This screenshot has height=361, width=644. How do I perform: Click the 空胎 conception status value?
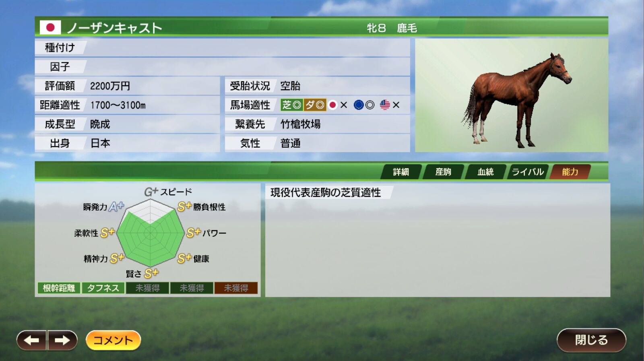coord(290,86)
